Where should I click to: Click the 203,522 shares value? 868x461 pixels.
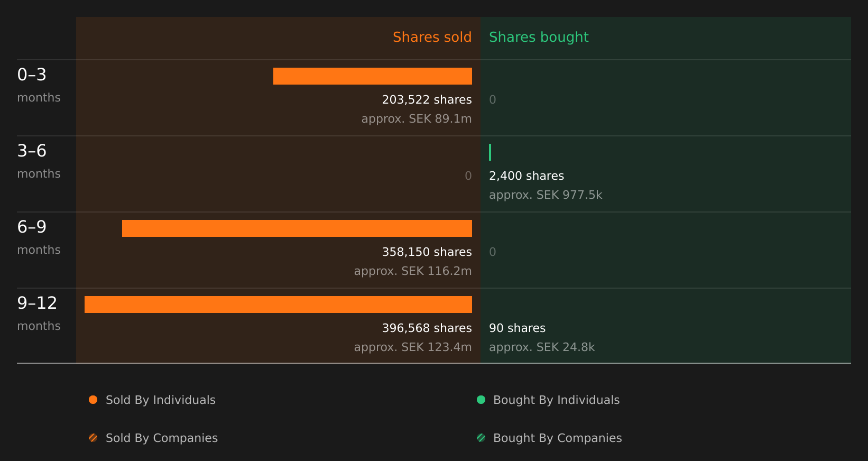coord(427,99)
